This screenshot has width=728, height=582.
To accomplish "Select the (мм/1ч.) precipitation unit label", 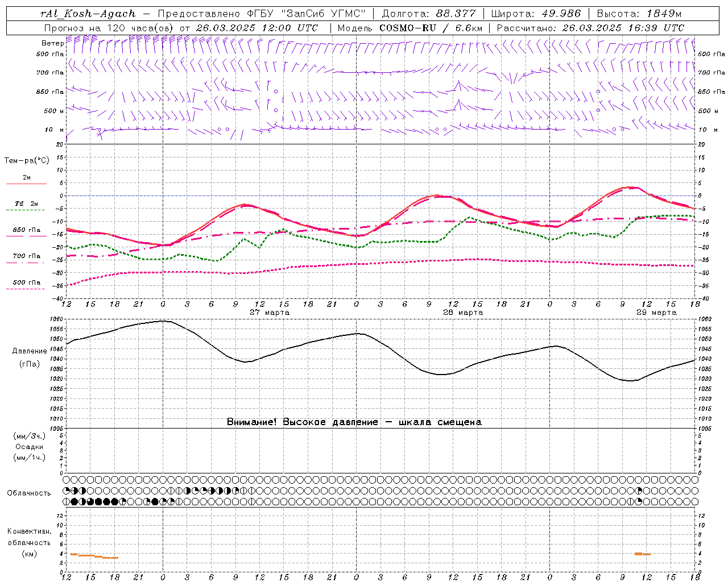I will (x=30, y=458).
